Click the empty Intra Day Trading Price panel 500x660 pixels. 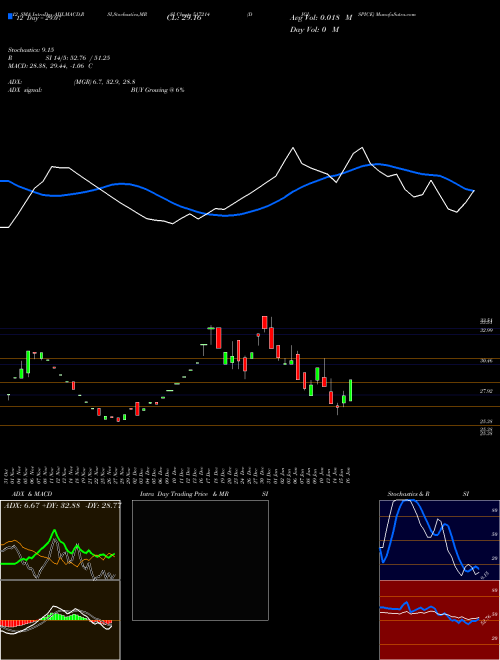200,560
